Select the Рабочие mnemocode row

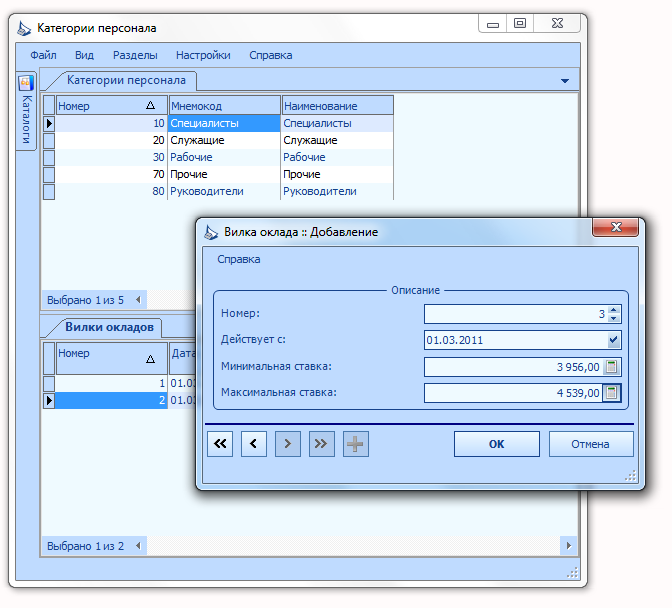click(224, 157)
